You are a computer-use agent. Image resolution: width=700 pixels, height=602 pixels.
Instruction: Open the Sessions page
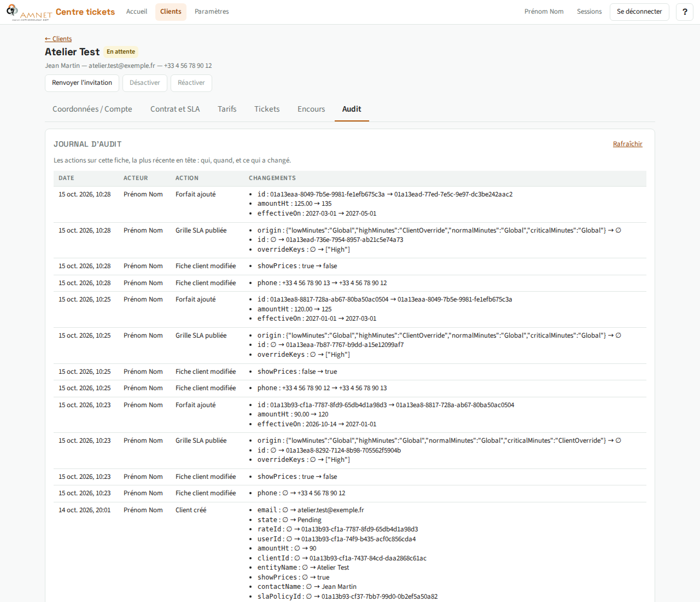pyautogui.click(x=589, y=11)
